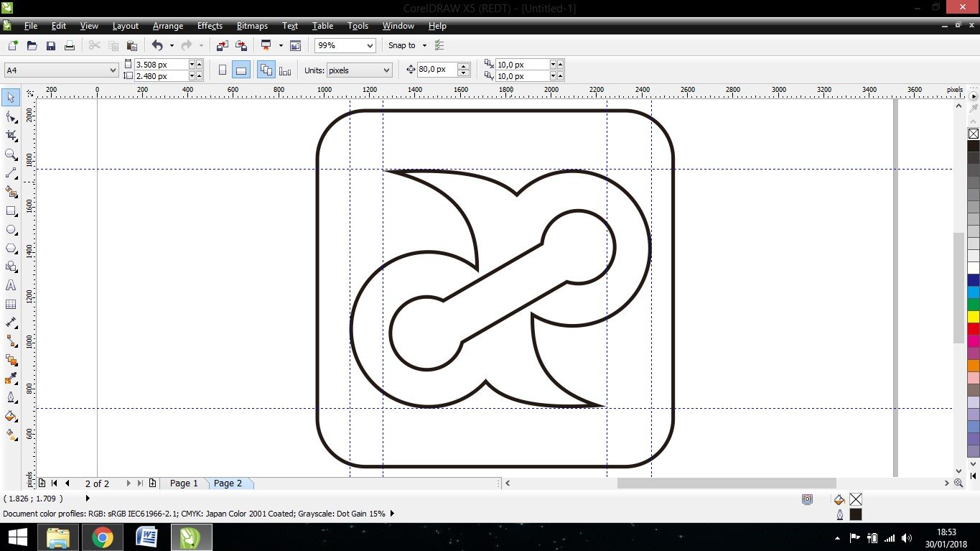Viewport: 980px width, 551px height.
Task: Select the Rectangle tool
Action: [11, 210]
